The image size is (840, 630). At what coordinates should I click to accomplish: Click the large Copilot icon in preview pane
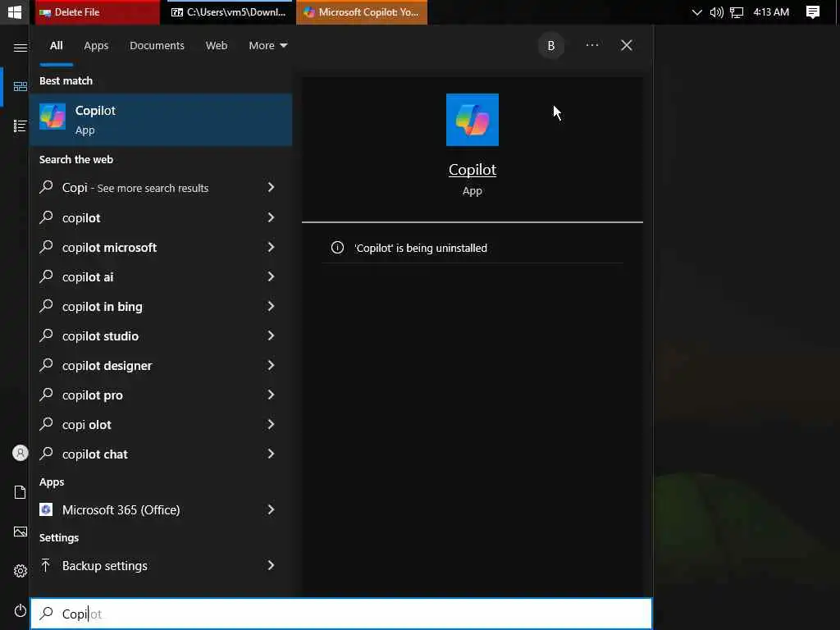point(472,120)
